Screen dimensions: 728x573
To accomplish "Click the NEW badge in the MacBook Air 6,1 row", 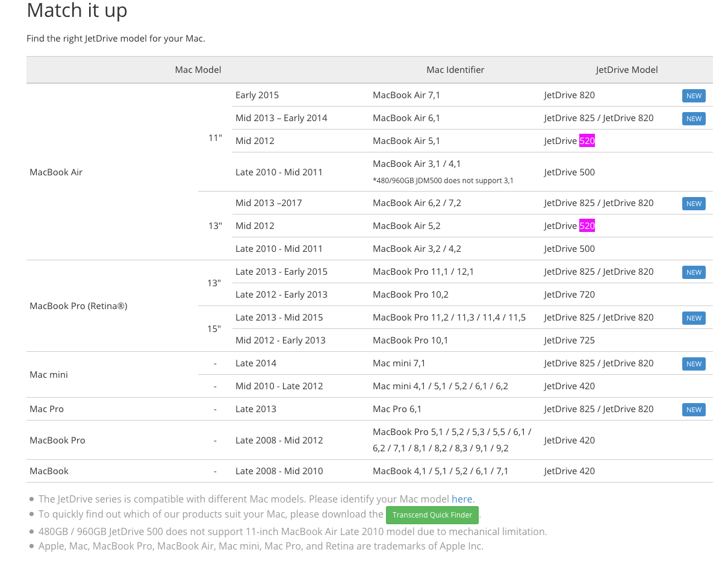I will tap(694, 119).
